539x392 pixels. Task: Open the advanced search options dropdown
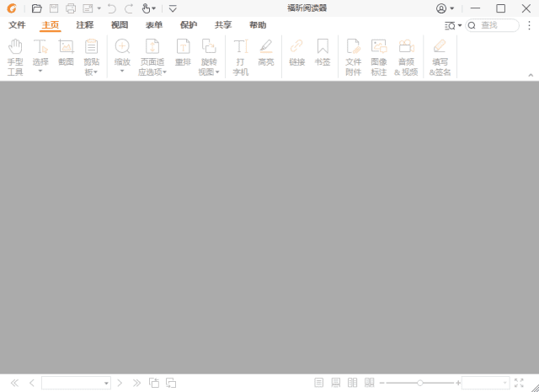click(x=453, y=25)
